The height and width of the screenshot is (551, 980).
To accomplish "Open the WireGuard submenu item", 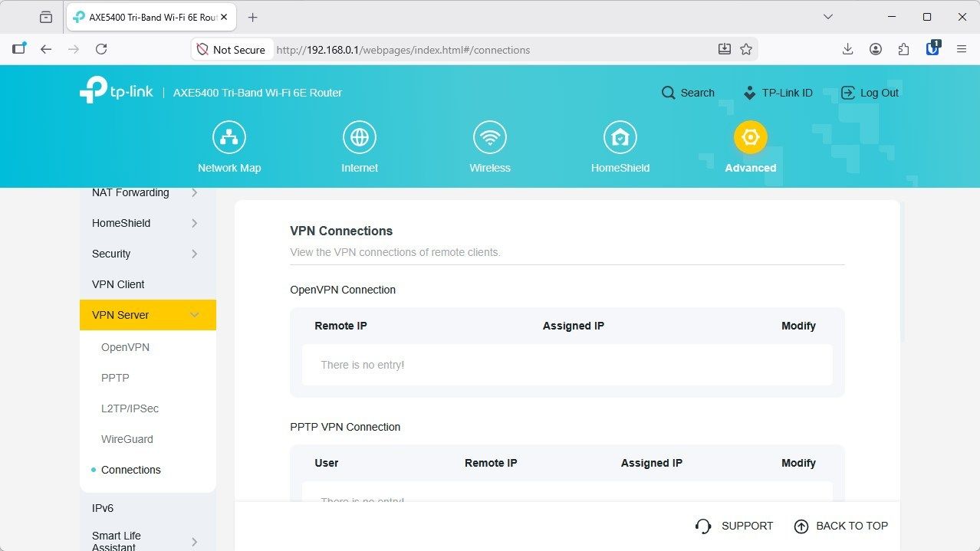I will [127, 439].
